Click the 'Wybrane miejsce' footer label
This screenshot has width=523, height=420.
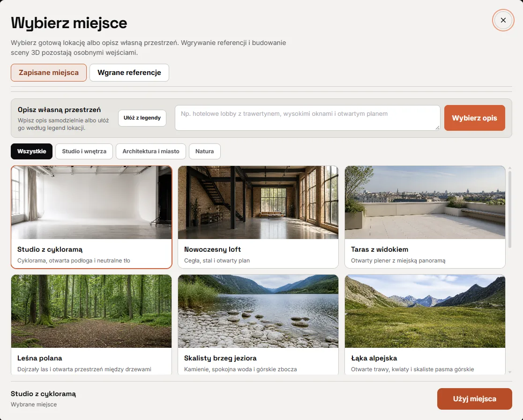(x=34, y=405)
